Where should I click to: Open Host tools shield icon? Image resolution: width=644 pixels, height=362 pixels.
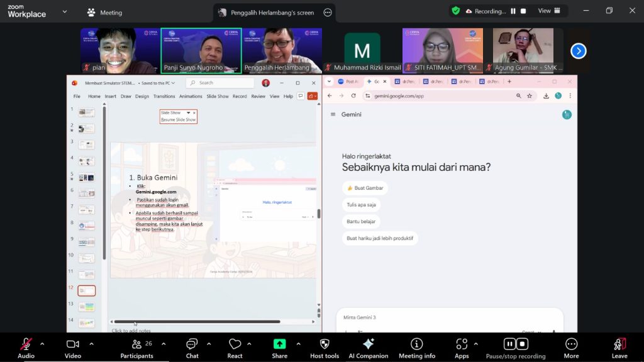324,344
